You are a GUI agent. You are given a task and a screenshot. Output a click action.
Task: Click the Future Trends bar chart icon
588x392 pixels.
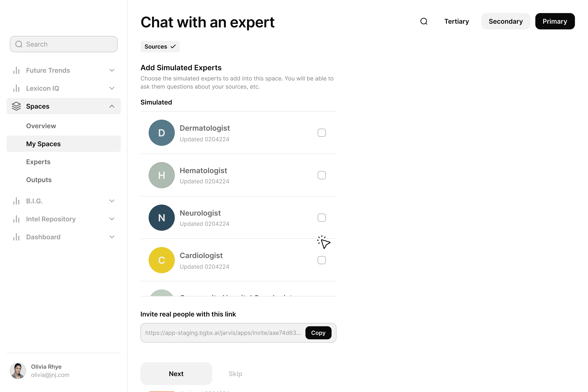[16, 70]
